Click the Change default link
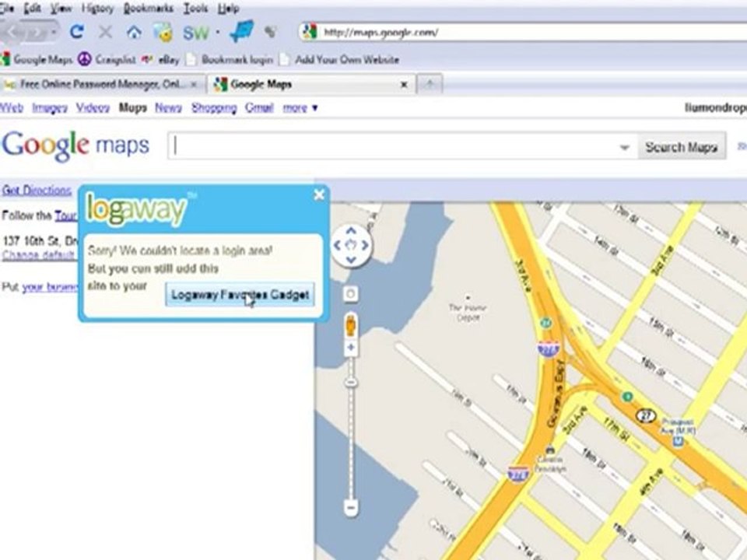747x560 pixels. pyautogui.click(x=39, y=255)
